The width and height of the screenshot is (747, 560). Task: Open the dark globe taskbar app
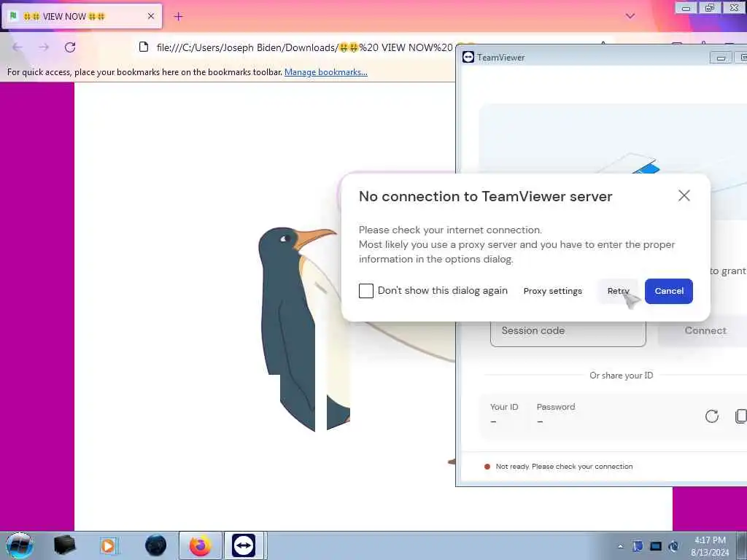tap(156, 545)
